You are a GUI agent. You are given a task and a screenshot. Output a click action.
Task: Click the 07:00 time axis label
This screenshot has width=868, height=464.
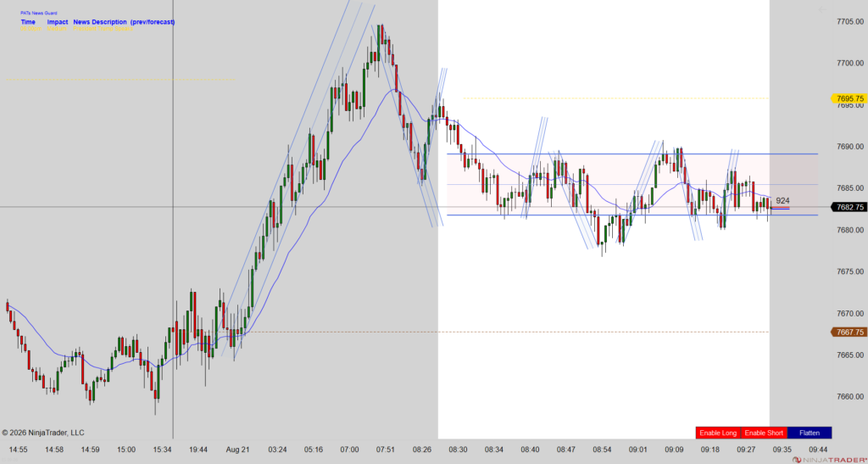pyautogui.click(x=349, y=449)
